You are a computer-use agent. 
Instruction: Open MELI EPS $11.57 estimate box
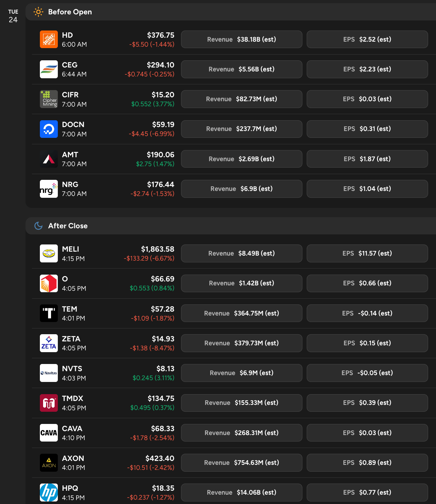pyautogui.click(x=367, y=253)
